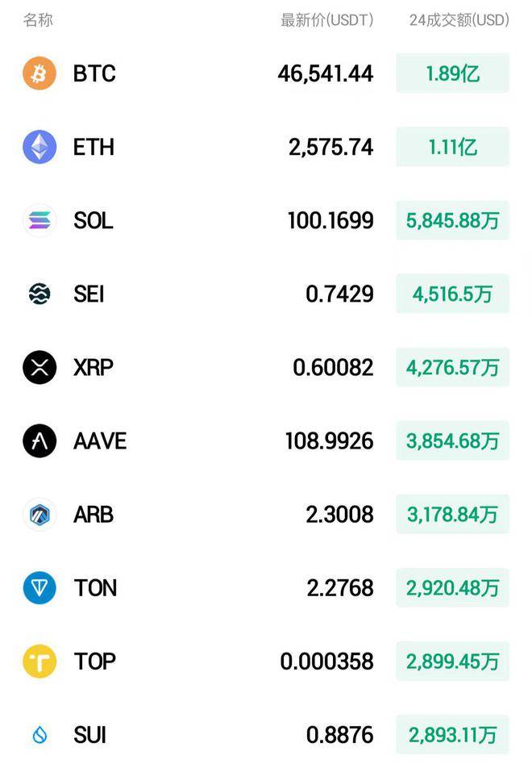
Task: Select the ETH ticker label
Action: [x=94, y=147]
